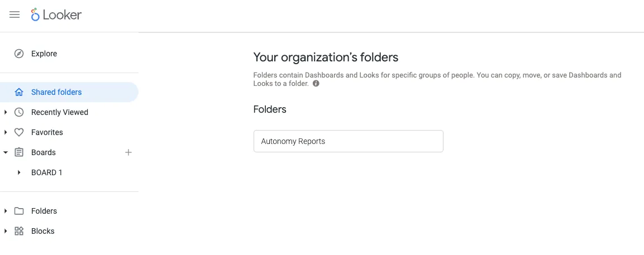Click the Recently Viewed clock icon
Viewport: 644px width, 255px height.
click(19, 113)
